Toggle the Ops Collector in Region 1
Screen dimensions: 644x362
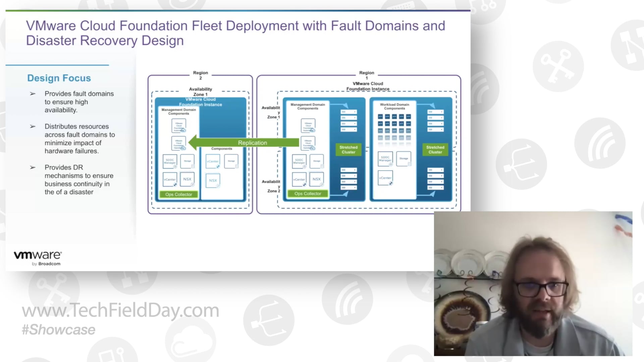(307, 193)
